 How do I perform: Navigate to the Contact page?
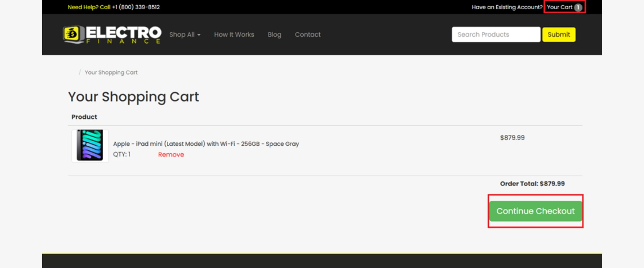(308, 35)
